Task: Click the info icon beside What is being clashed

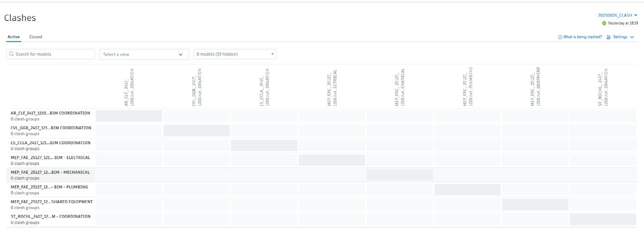Action: pyautogui.click(x=560, y=37)
